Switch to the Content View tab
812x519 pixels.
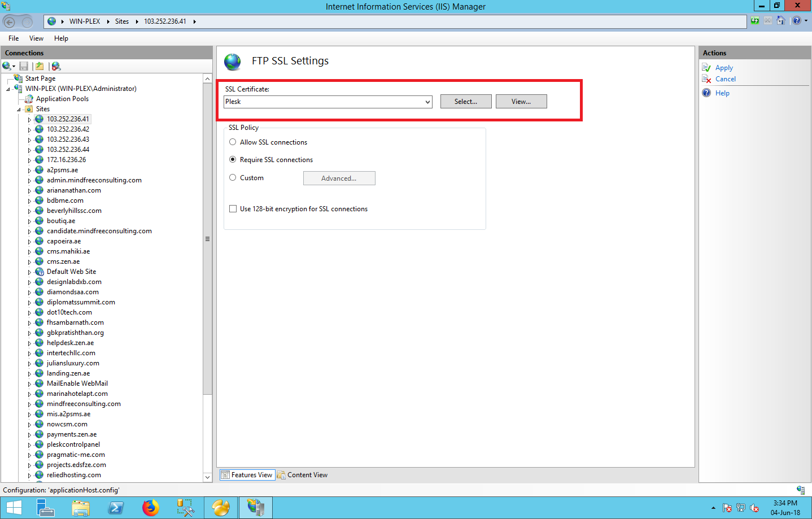click(x=302, y=475)
